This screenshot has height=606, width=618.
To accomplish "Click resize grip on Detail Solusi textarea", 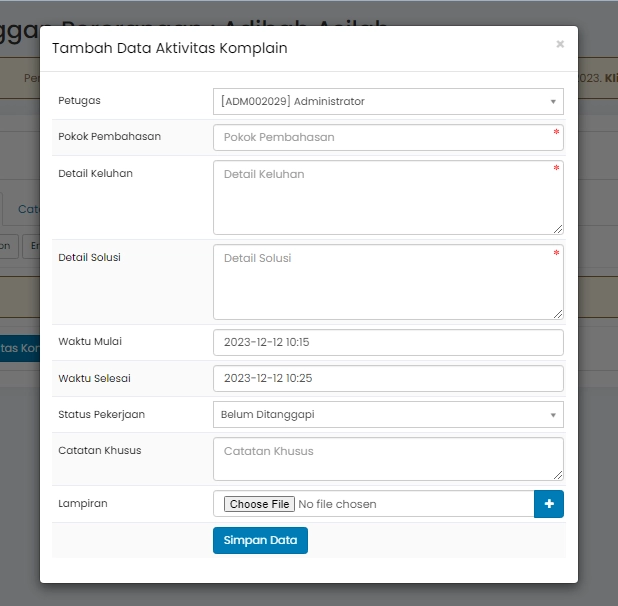I will [557, 313].
